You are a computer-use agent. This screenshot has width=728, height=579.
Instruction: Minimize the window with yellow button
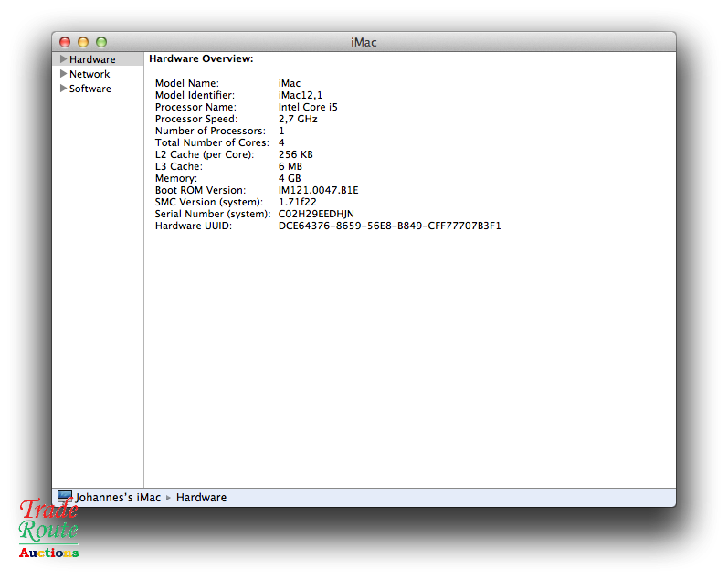click(83, 42)
